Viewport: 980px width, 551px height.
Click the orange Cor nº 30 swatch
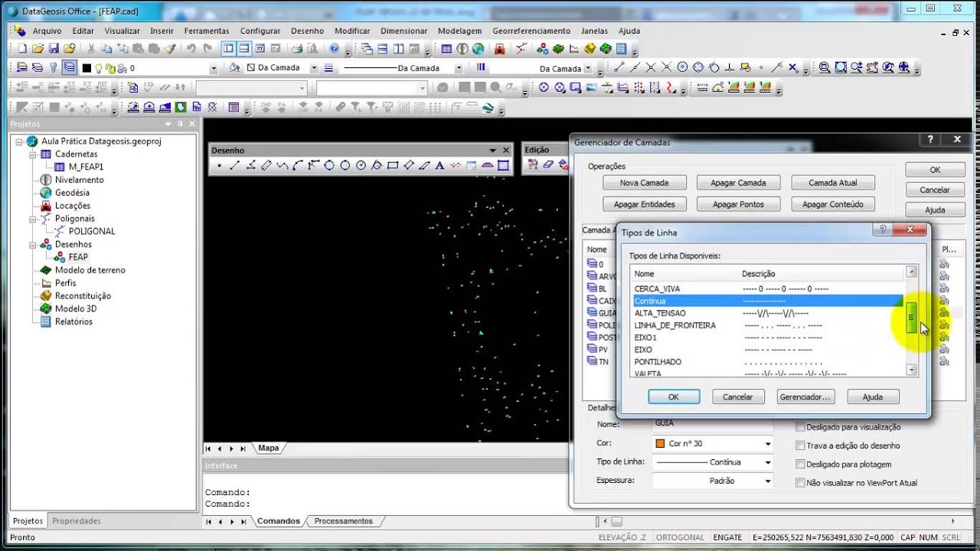(x=661, y=444)
